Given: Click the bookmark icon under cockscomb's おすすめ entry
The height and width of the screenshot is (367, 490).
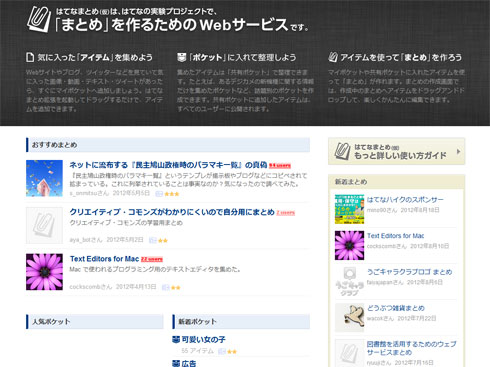Looking at the screenshot, I should (x=165, y=287).
